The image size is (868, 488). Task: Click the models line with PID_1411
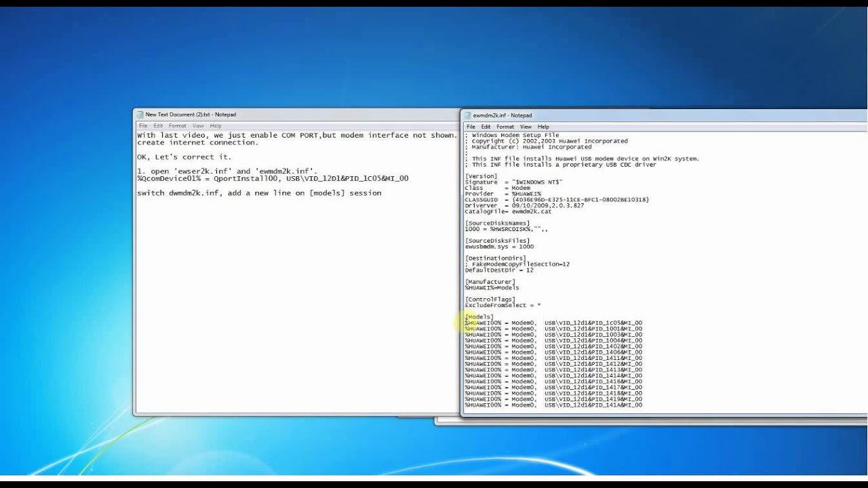click(x=553, y=359)
